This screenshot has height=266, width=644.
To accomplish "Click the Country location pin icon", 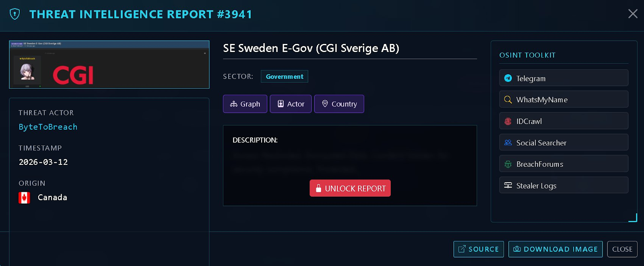I will [x=325, y=104].
